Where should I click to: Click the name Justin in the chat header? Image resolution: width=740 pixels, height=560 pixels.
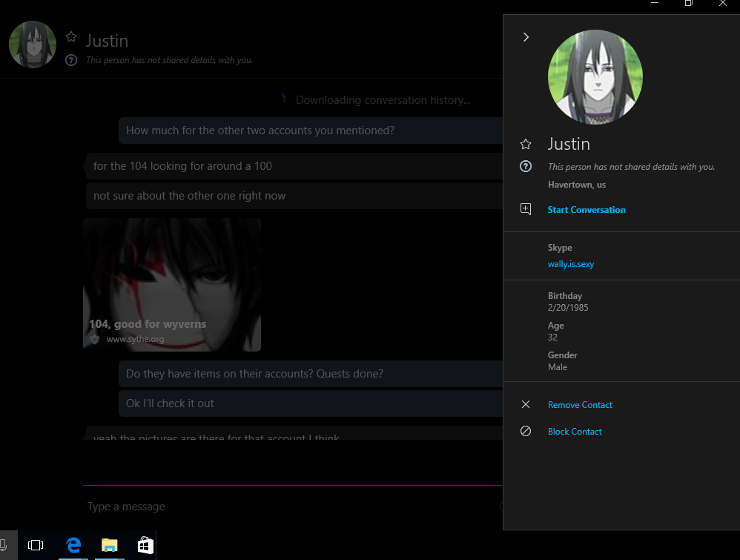(x=107, y=41)
